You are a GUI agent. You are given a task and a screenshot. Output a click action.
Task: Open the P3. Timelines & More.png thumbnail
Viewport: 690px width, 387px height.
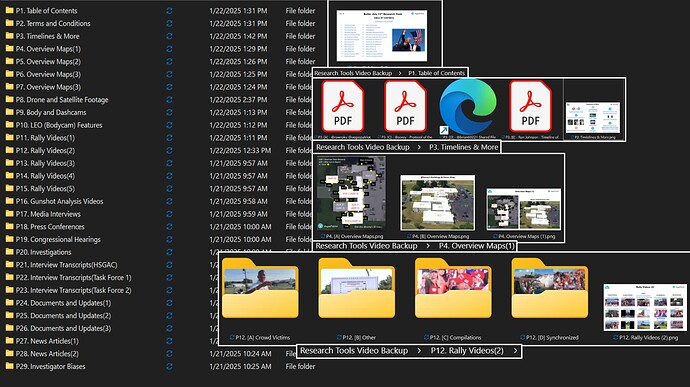point(593,118)
